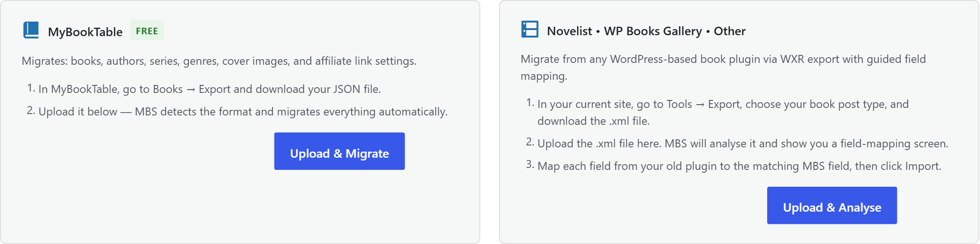The height and width of the screenshot is (244, 980).
Task: Click the text 'Migrate from any WordPress-based book plugin'
Action: point(723,68)
